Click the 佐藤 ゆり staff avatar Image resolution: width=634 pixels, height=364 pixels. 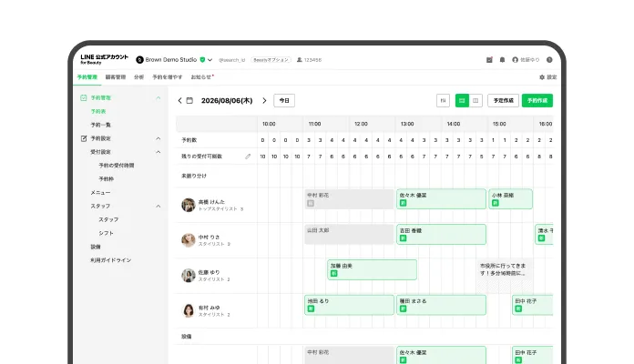[189, 275]
